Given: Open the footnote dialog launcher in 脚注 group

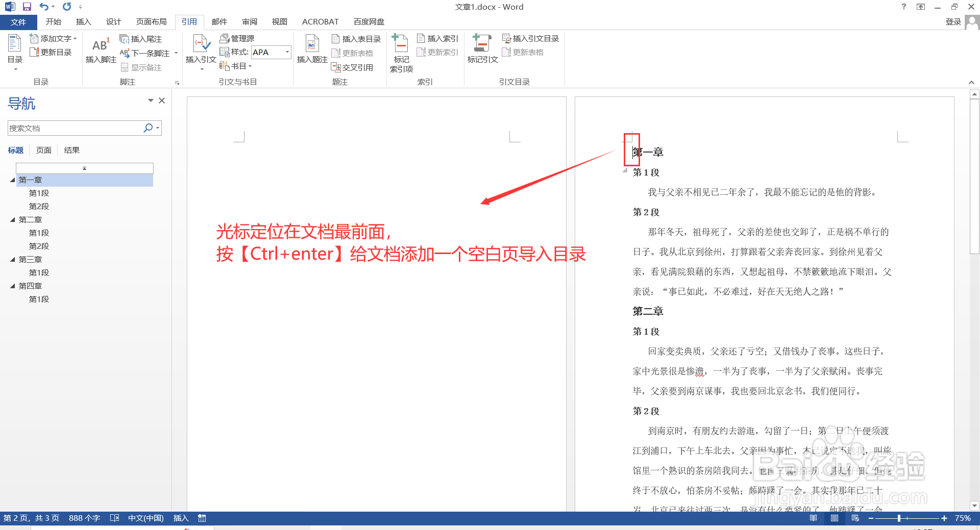Looking at the screenshot, I should pos(177,83).
